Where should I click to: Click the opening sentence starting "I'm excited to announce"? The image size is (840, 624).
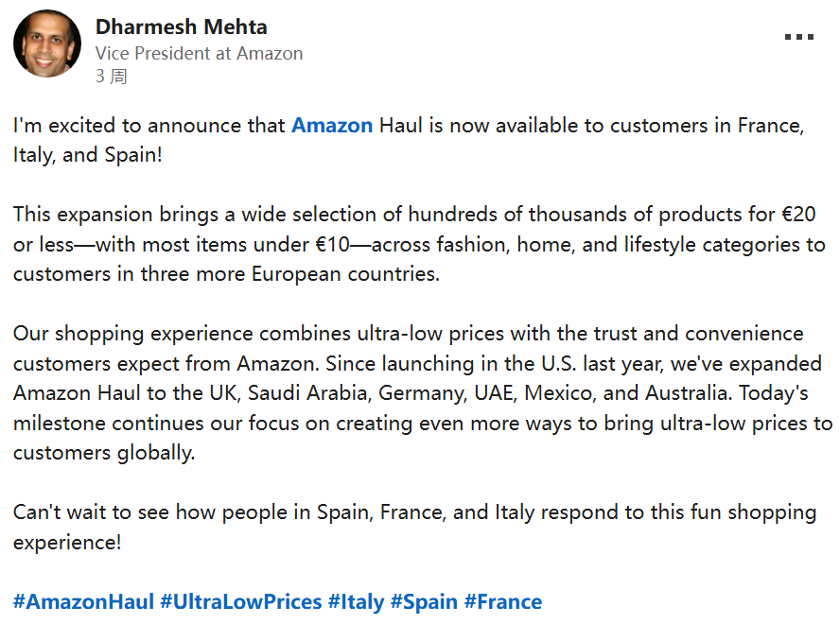click(x=151, y=126)
